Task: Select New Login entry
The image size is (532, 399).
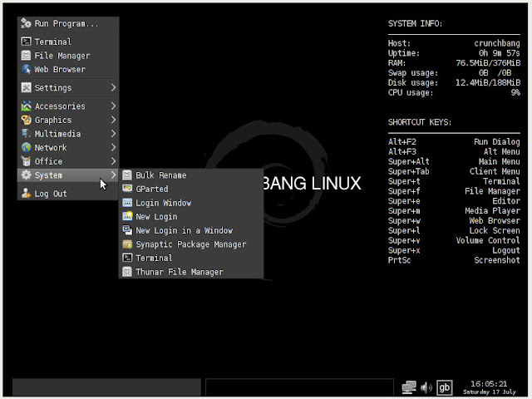Action: click(x=191, y=216)
